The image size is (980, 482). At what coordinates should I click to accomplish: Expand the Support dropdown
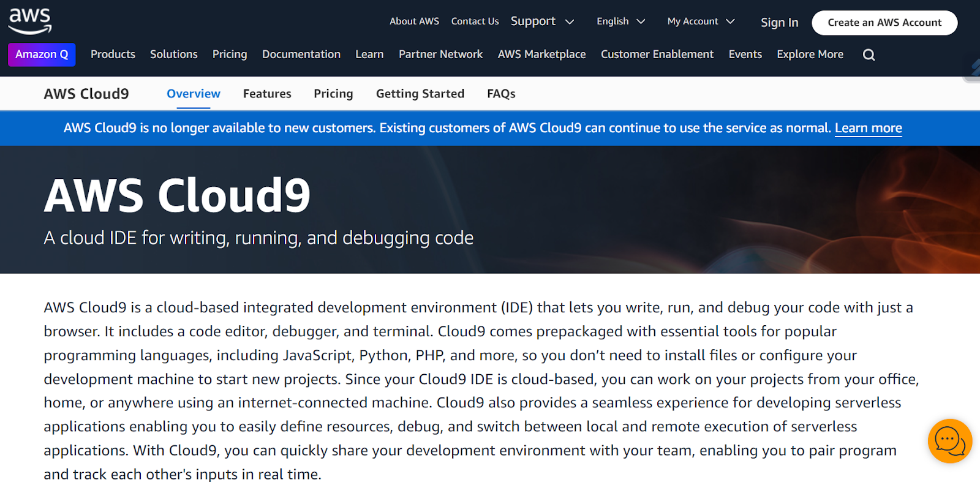[x=543, y=21]
